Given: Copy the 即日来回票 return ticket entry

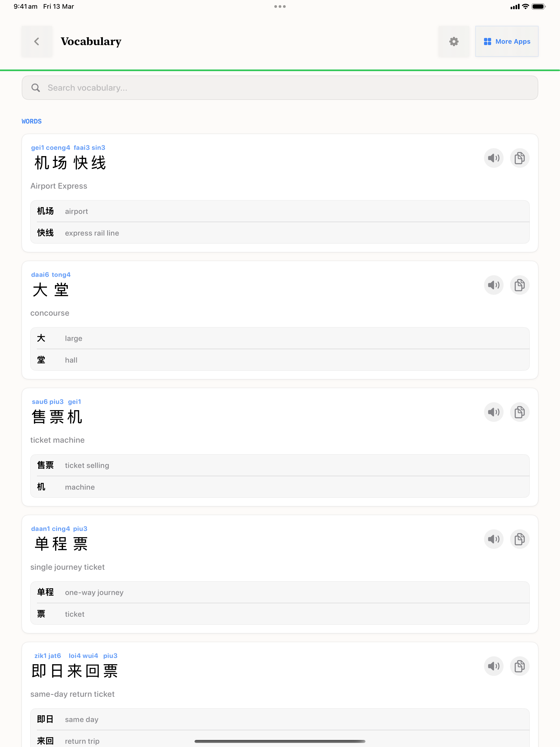Looking at the screenshot, I should [x=519, y=666].
